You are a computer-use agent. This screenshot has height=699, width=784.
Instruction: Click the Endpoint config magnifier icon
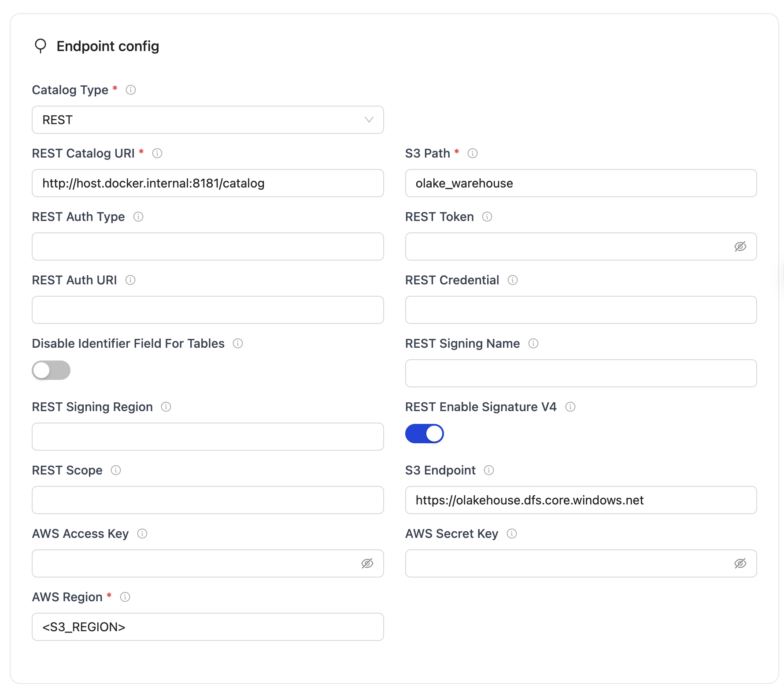40,46
